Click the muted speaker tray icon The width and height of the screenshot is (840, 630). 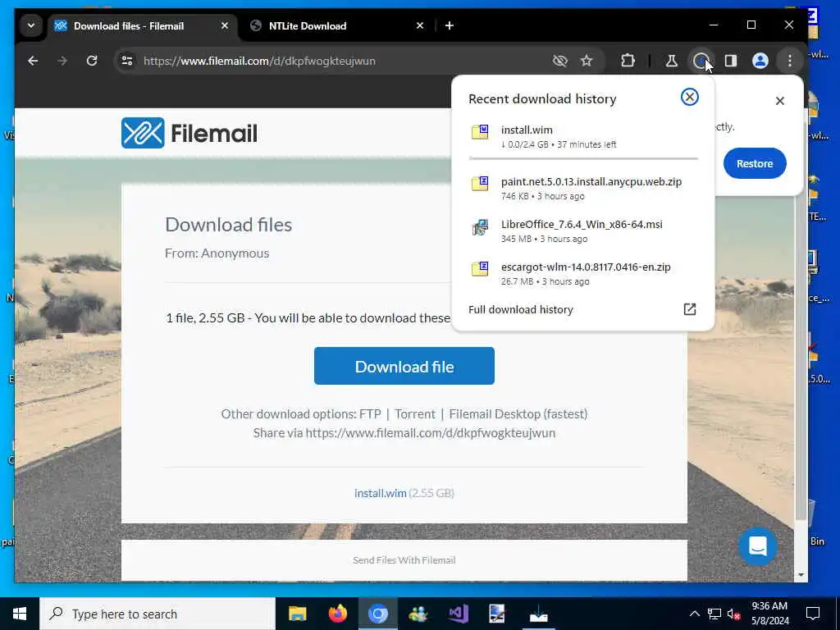point(734,614)
